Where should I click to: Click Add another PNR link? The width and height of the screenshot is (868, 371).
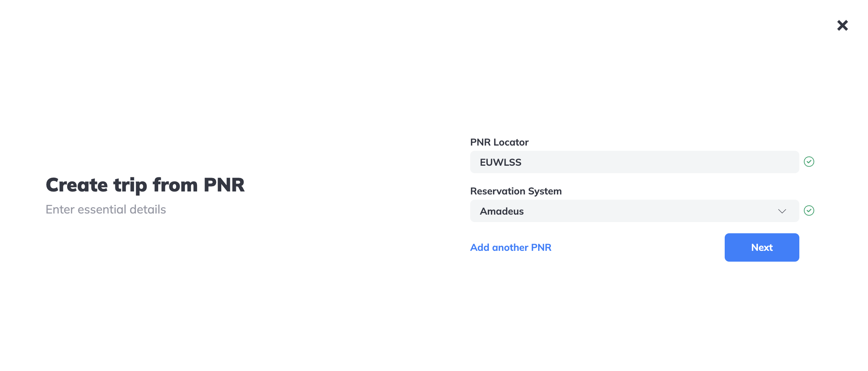pos(511,247)
